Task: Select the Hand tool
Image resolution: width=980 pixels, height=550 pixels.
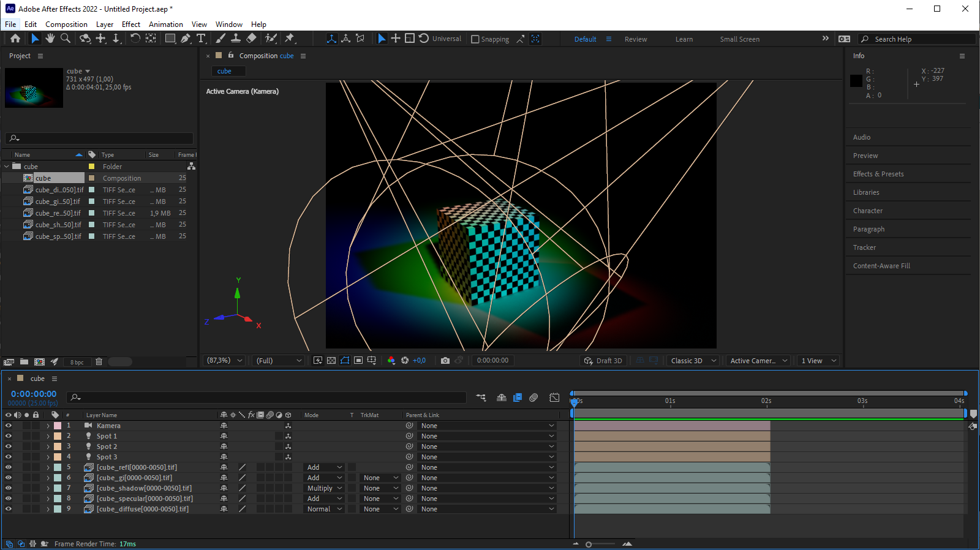Action: tap(50, 39)
